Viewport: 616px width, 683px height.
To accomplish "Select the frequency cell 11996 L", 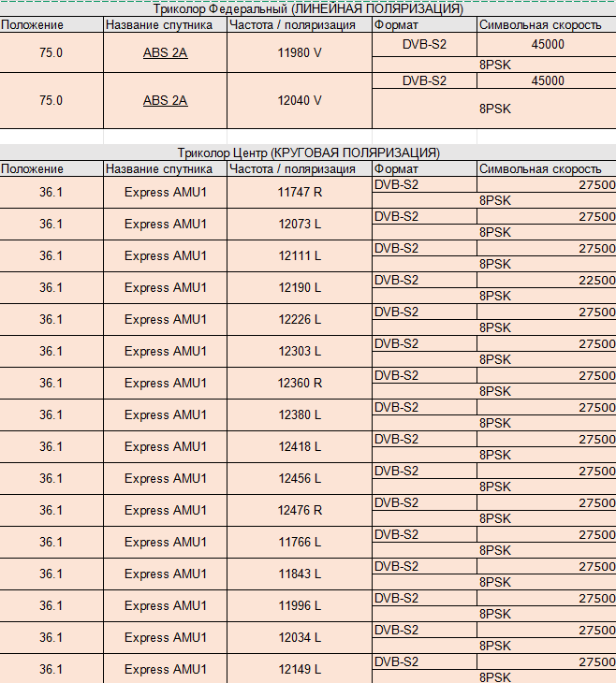I will click(300, 605).
